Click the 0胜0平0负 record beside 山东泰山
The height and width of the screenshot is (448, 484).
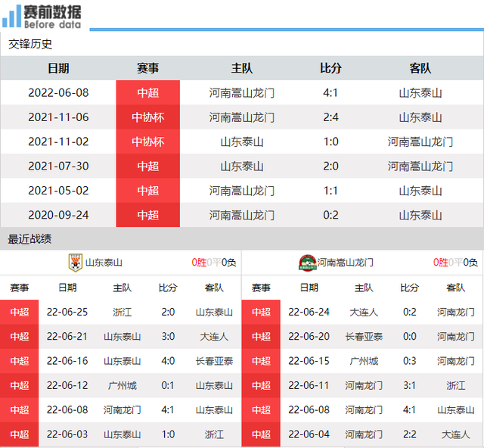[214, 263]
